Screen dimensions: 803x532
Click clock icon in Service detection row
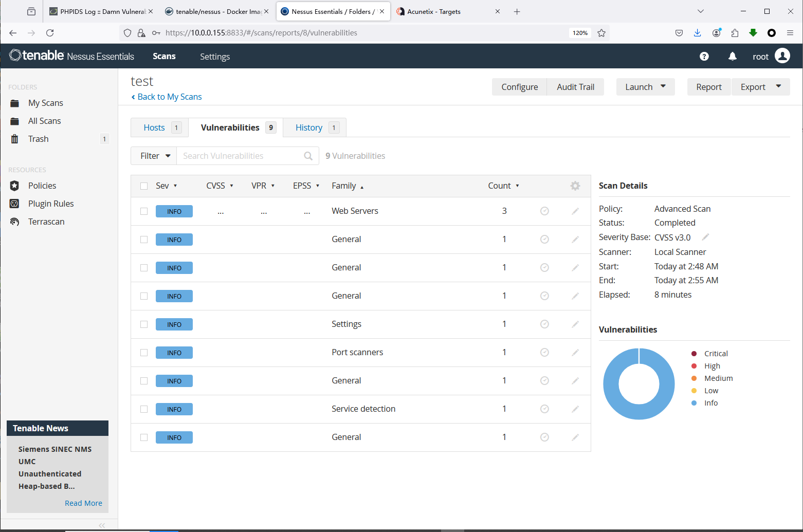tap(544, 409)
